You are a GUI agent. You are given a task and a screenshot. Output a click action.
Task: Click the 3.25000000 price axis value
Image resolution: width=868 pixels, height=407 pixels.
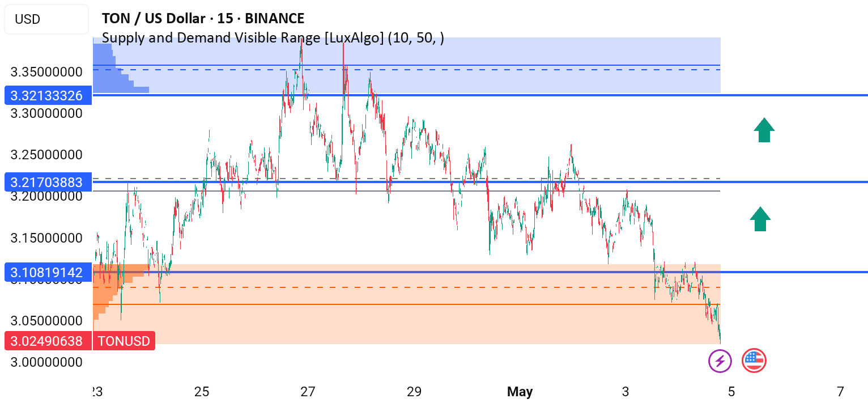(46, 155)
